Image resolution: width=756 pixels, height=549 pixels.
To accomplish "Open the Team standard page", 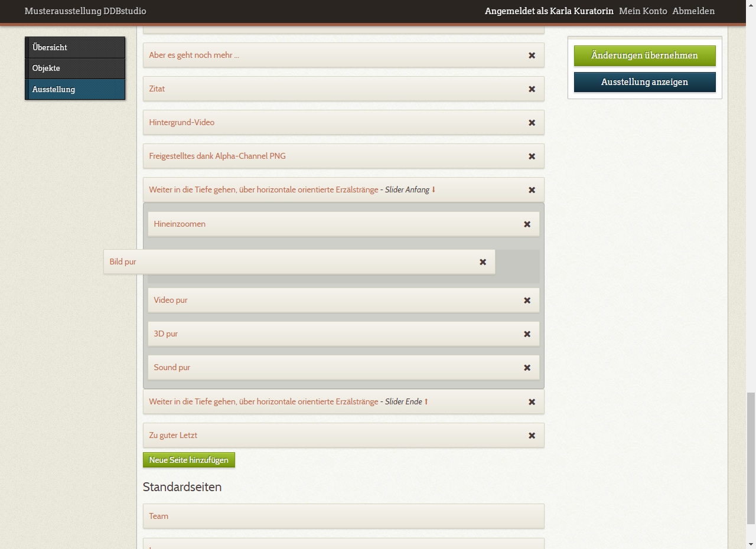I will pos(159,517).
